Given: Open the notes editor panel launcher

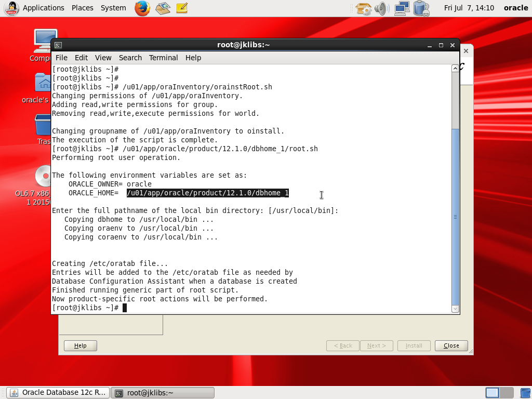Looking at the screenshot, I should (182, 8).
